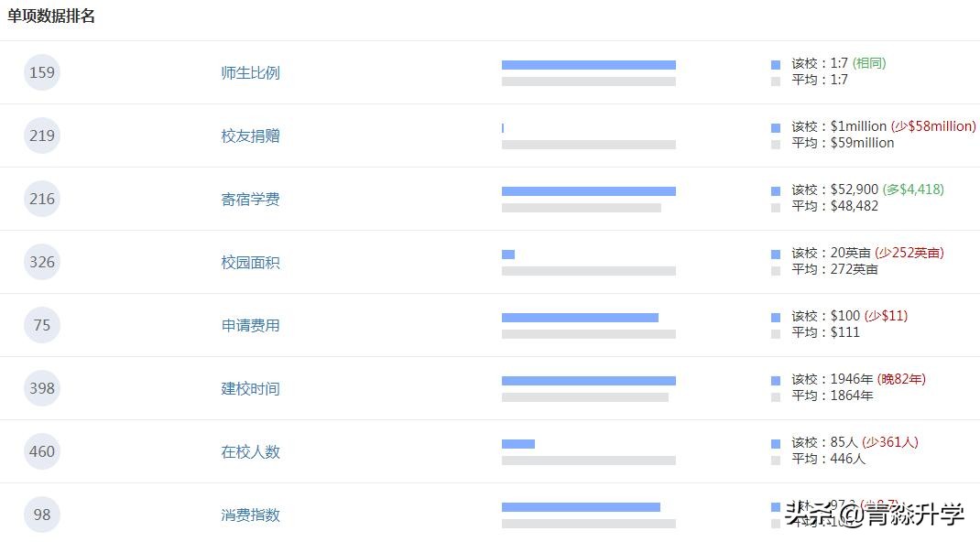Click the gray 平均 marker in 校园面积 row
The image size is (980, 542).
point(774,269)
